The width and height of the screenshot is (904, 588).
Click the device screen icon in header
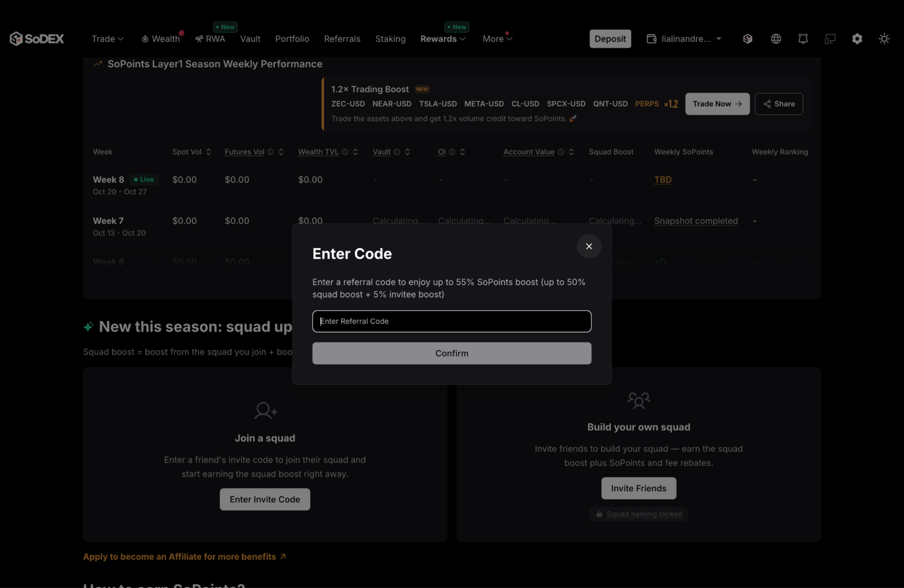point(830,38)
